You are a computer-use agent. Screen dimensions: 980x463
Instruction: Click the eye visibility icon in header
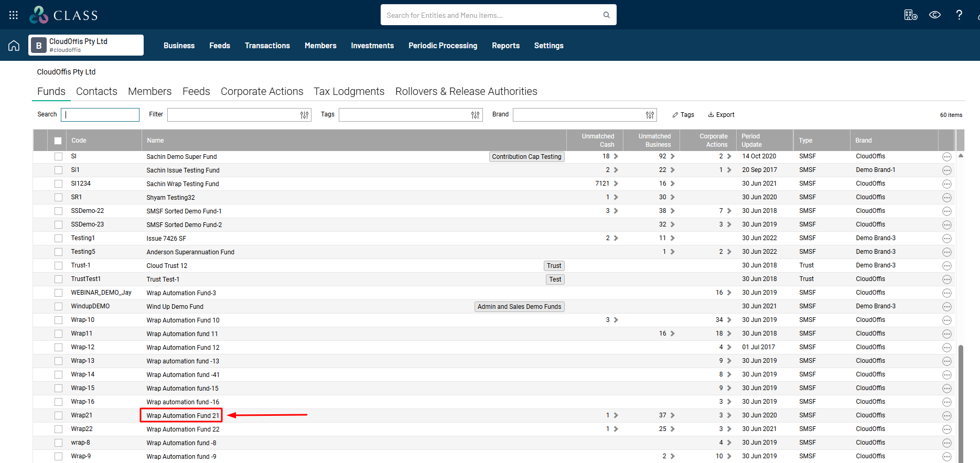pyautogui.click(x=934, y=15)
